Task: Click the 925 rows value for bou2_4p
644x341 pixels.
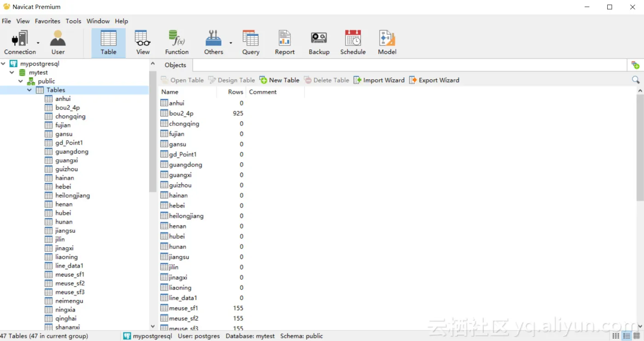Action: (238, 113)
